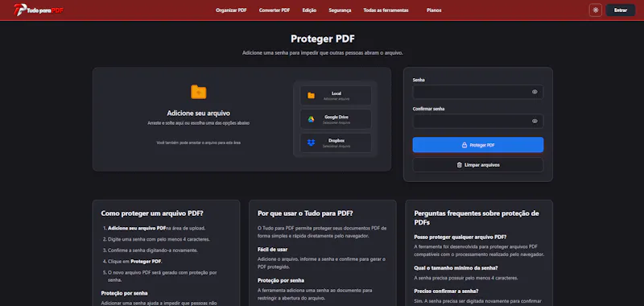The image size is (644, 306).
Task: Click the Limpar arquivos button
Action: click(477, 165)
